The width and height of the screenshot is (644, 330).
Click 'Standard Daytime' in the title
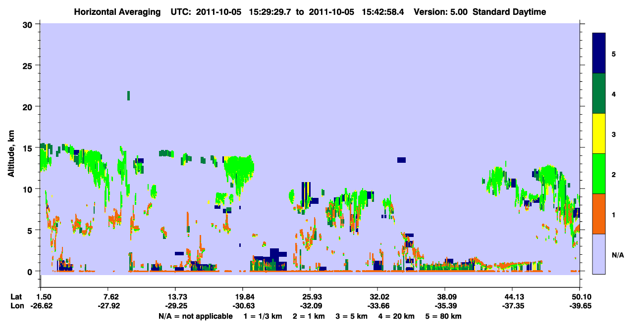click(509, 12)
